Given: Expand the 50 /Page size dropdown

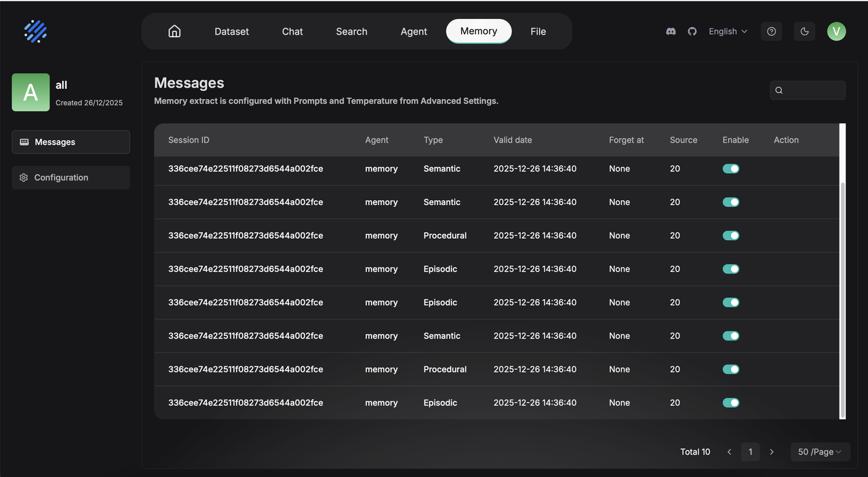Looking at the screenshot, I should pyautogui.click(x=820, y=452).
